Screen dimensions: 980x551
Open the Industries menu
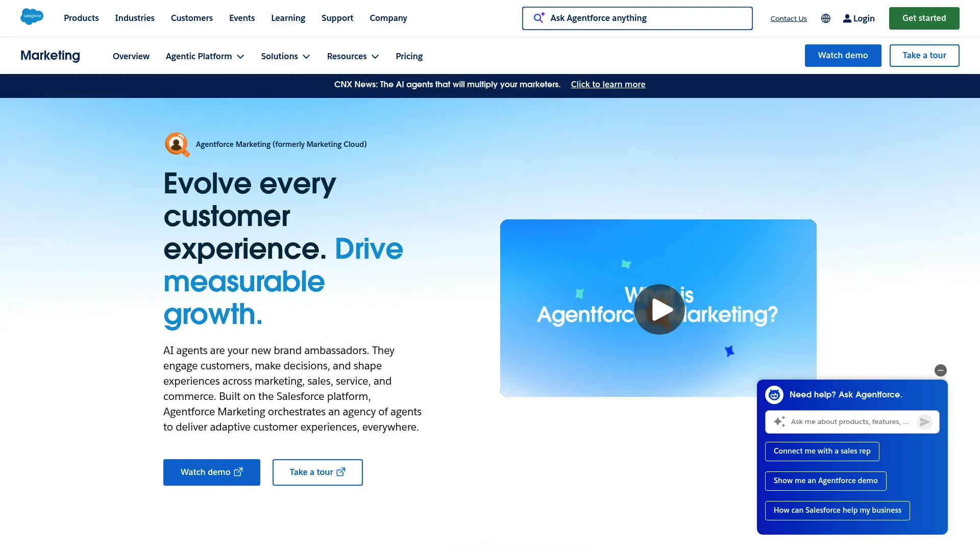[x=135, y=18]
